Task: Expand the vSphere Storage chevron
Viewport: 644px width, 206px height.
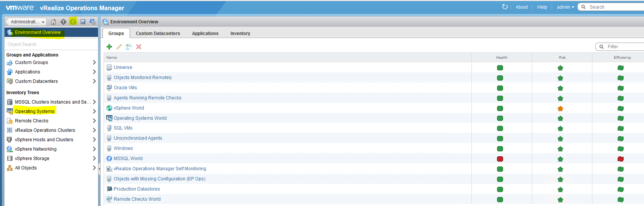Action: click(x=94, y=159)
